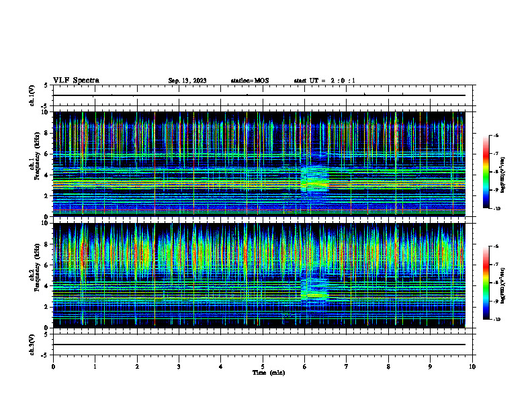
Task: Select the ch.1 spectrogram color scale bar
Action: tap(486, 172)
